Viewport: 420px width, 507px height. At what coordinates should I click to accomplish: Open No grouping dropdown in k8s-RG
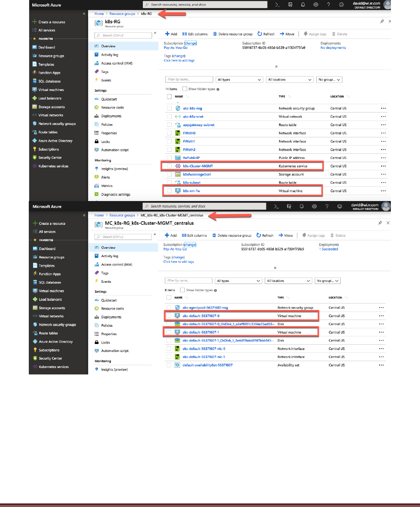pos(329,80)
